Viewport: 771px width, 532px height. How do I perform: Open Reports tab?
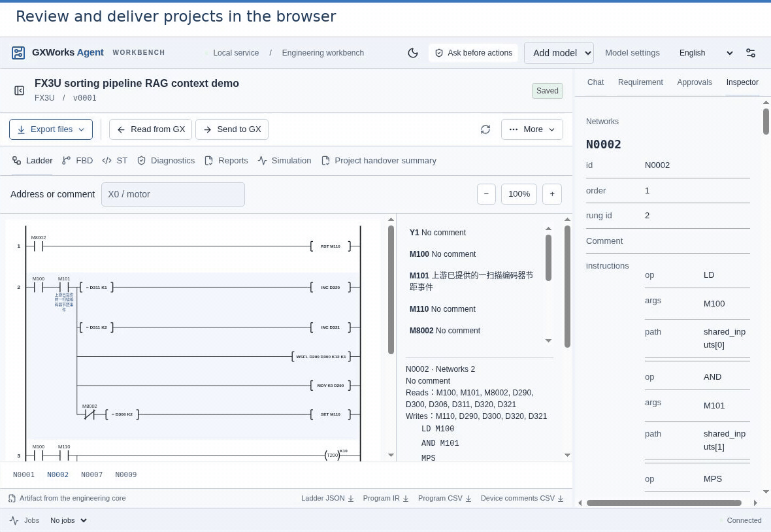click(227, 161)
